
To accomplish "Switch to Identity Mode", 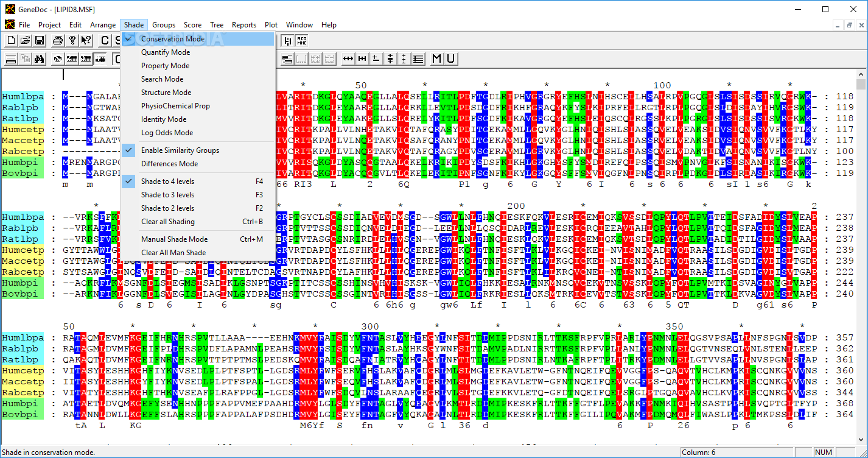I will [x=198, y=119].
